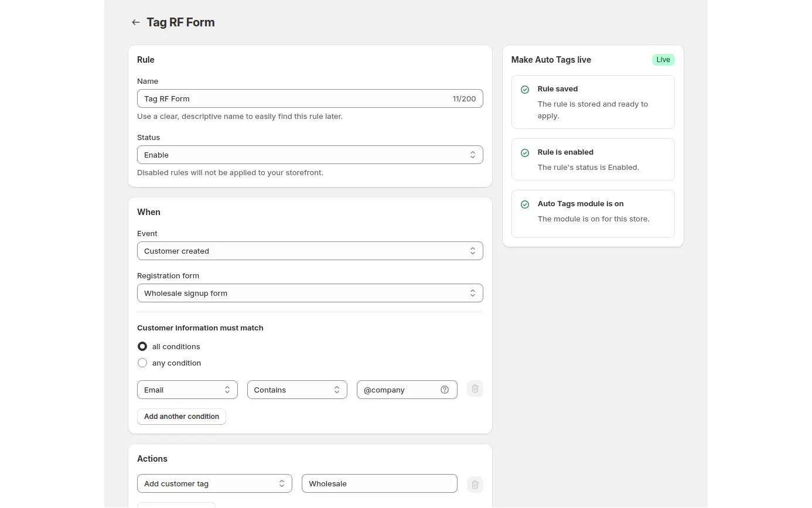Click 'The rule is stored and ready' text
Viewport: 812px width, 508px height.
tap(593, 110)
